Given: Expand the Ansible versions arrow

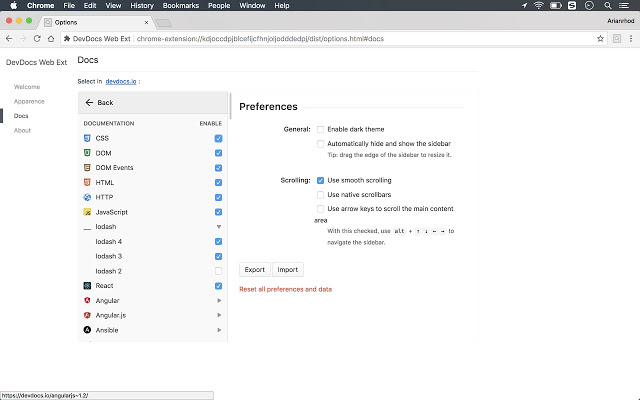Looking at the screenshot, I should 219,330.
